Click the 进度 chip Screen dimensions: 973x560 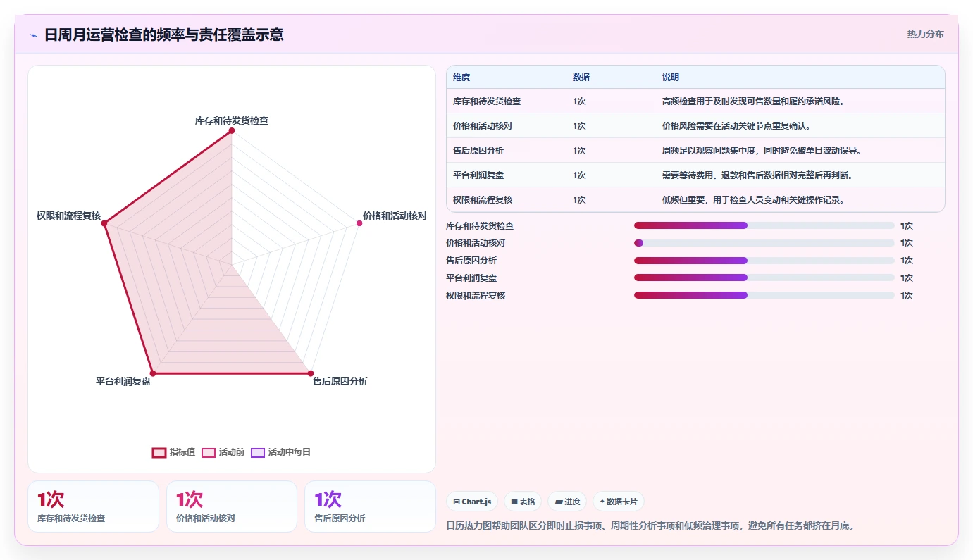[x=567, y=502]
